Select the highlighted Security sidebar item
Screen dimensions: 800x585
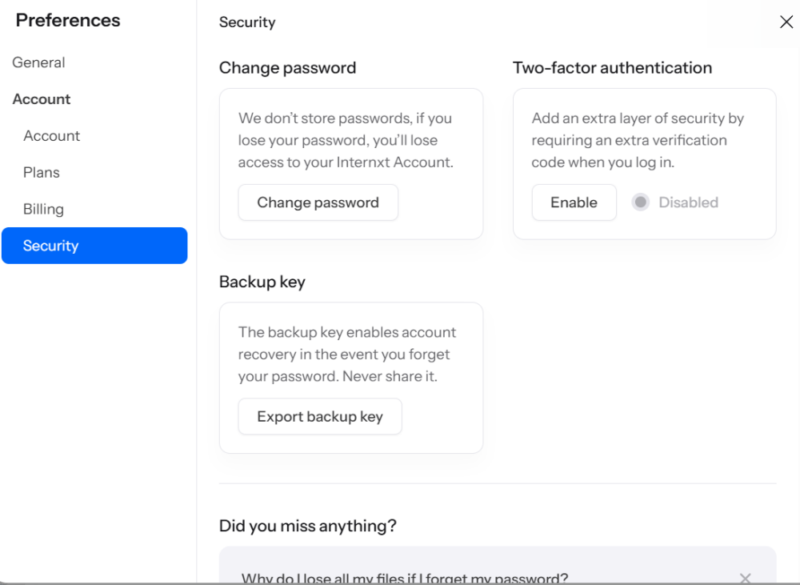pos(52,245)
